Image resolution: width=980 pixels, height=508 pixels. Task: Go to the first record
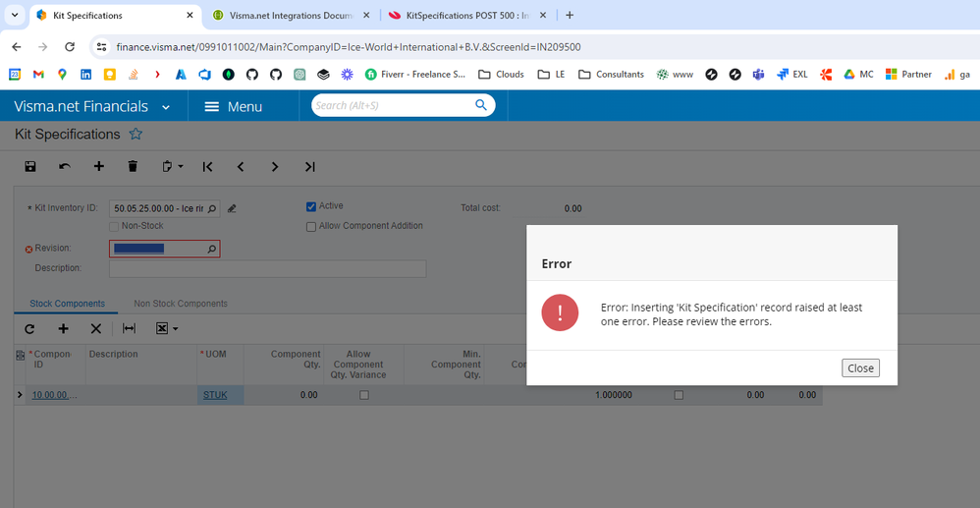tap(207, 166)
